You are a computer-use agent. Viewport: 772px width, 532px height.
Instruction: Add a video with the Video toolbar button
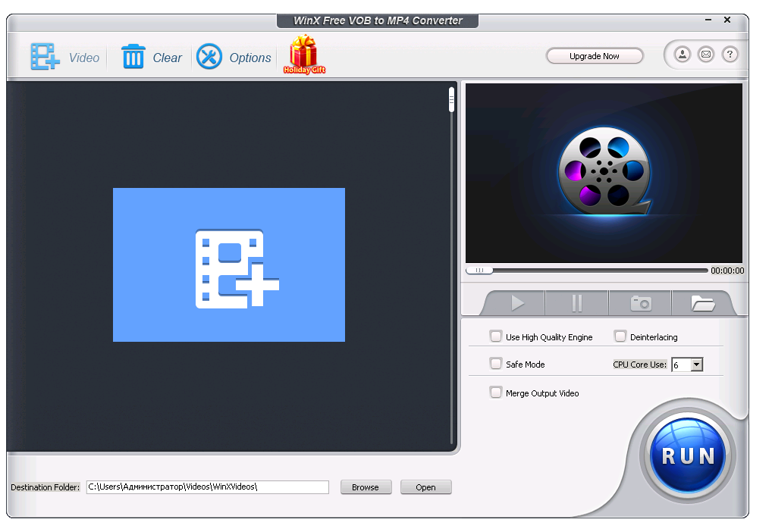65,57
